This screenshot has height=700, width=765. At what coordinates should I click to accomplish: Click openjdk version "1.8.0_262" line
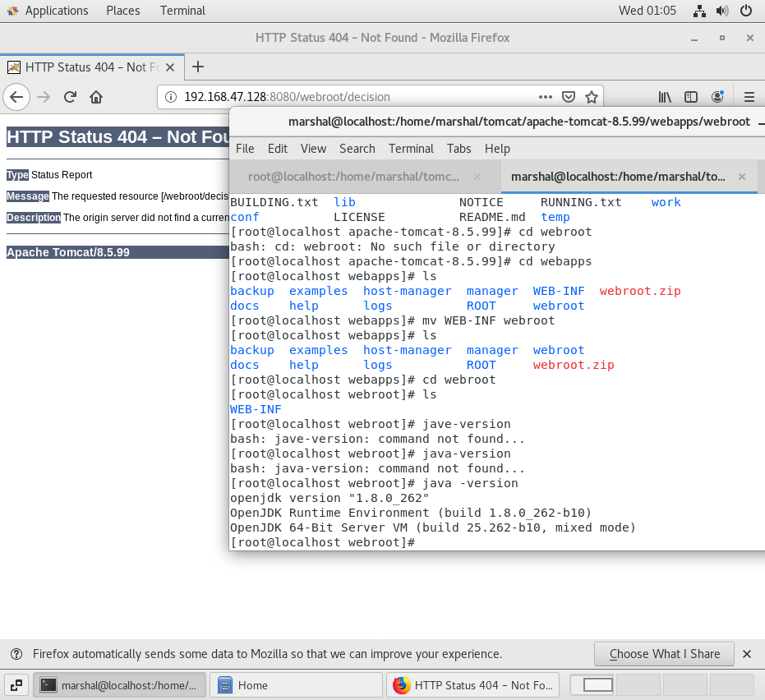(x=330, y=499)
